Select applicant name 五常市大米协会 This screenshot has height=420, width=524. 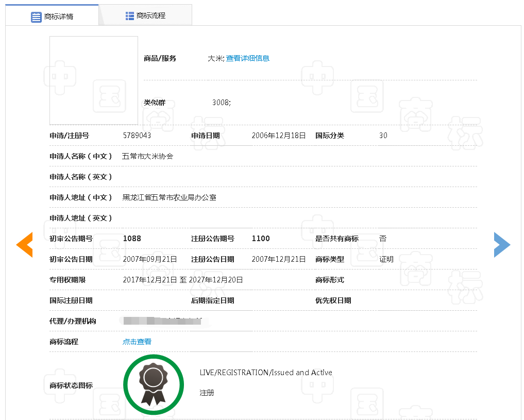(x=148, y=156)
